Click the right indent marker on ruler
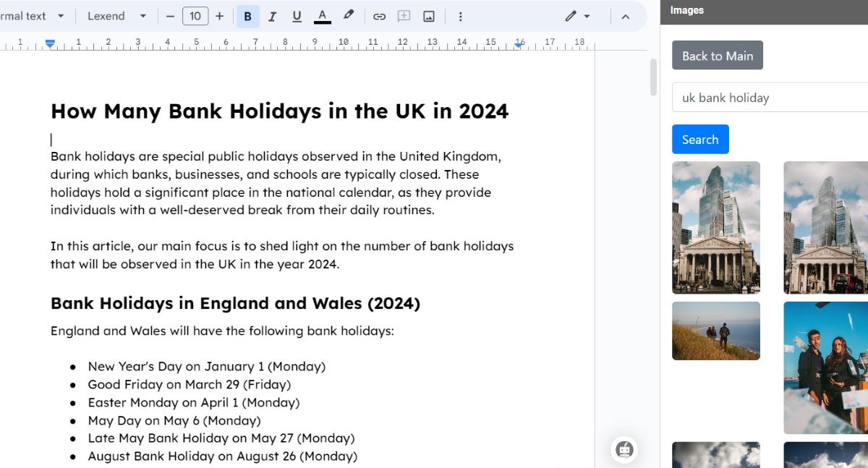 [519, 44]
